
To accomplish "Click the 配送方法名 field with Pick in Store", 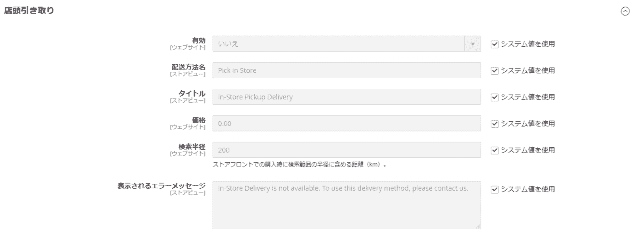I will [347, 70].
